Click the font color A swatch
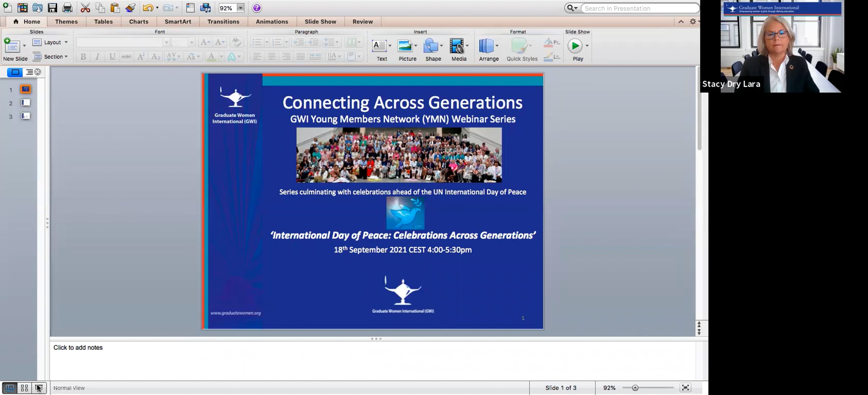 pos(211,57)
